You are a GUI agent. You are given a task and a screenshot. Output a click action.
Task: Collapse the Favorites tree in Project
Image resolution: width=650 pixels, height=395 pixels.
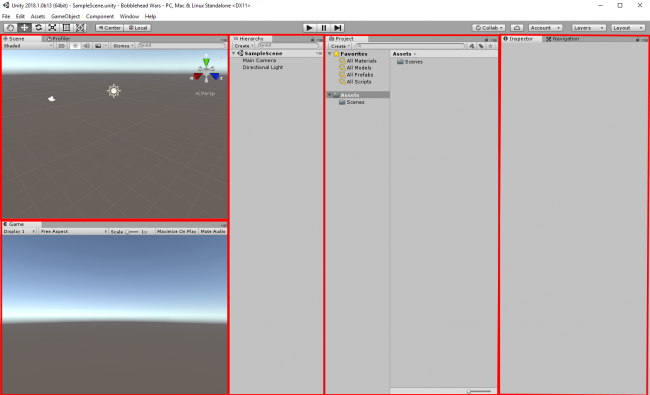tap(330, 54)
